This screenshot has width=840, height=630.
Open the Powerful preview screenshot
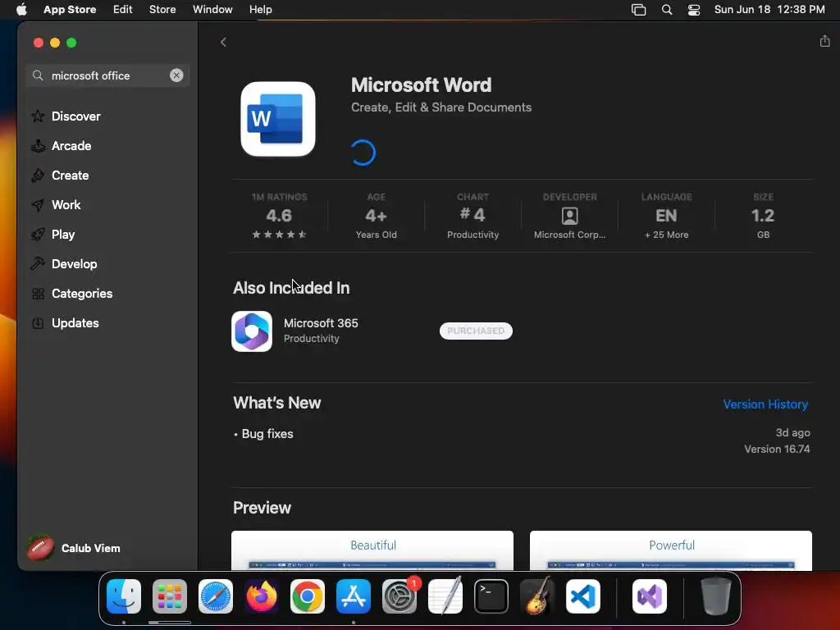tap(671, 550)
